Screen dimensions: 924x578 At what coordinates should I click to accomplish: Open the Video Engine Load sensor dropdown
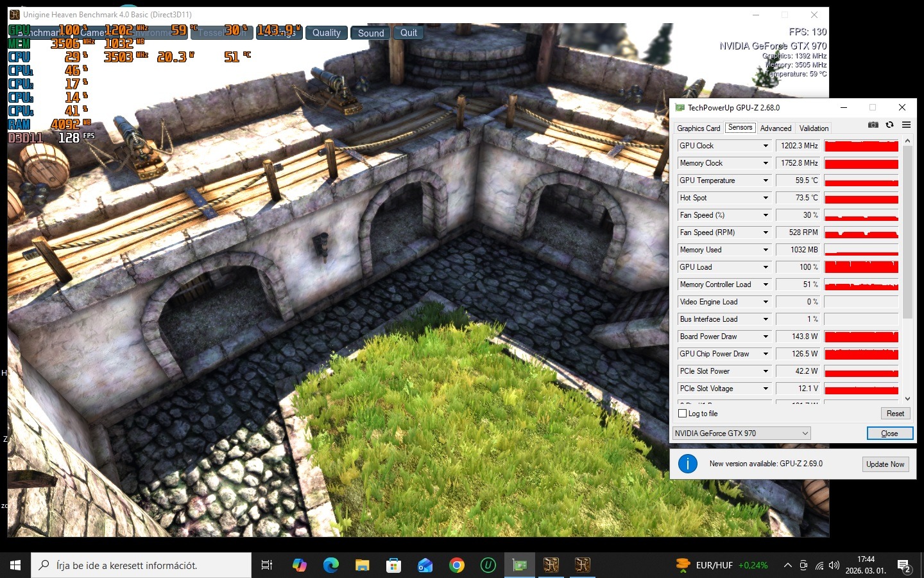pyautogui.click(x=766, y=302)
